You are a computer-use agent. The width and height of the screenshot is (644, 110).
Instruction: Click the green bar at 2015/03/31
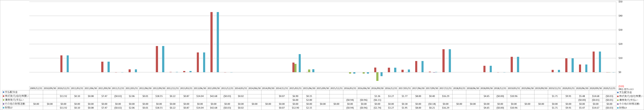click(295, 68)
